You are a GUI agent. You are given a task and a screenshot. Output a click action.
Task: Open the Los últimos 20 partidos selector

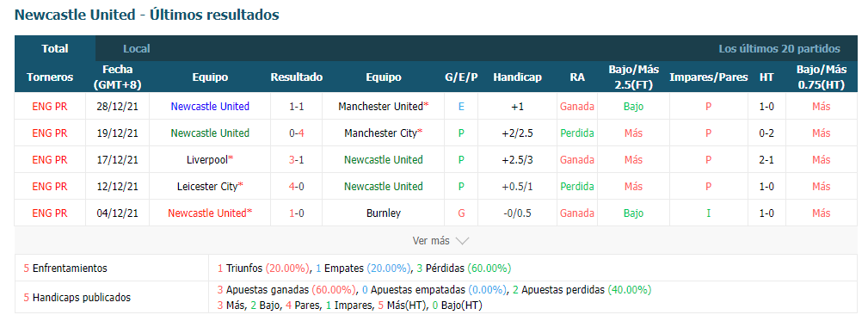[x=779, y=49]
